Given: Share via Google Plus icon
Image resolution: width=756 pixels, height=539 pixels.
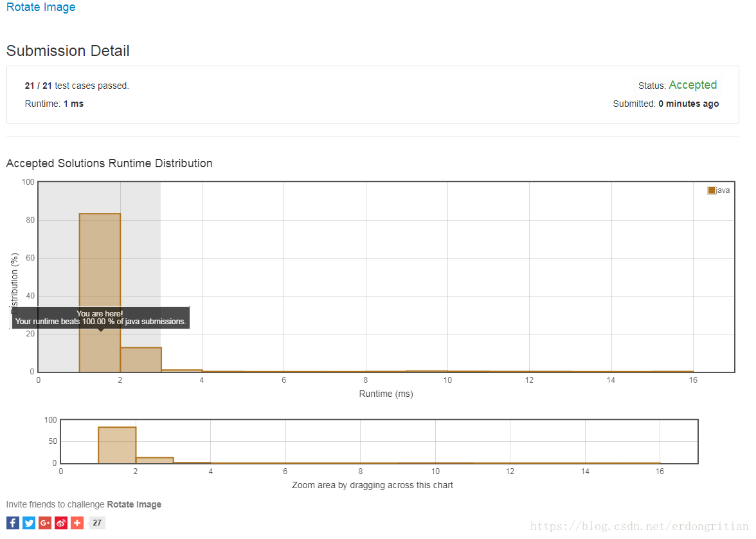Looking at the screenshot, I should pos(45,522).
